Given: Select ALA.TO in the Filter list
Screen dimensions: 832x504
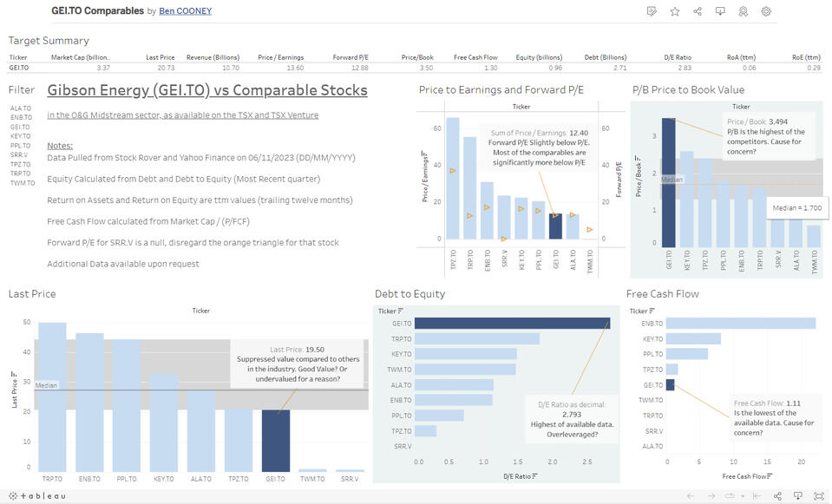Looking at the screenshot, I should click(x=21, y=108).
